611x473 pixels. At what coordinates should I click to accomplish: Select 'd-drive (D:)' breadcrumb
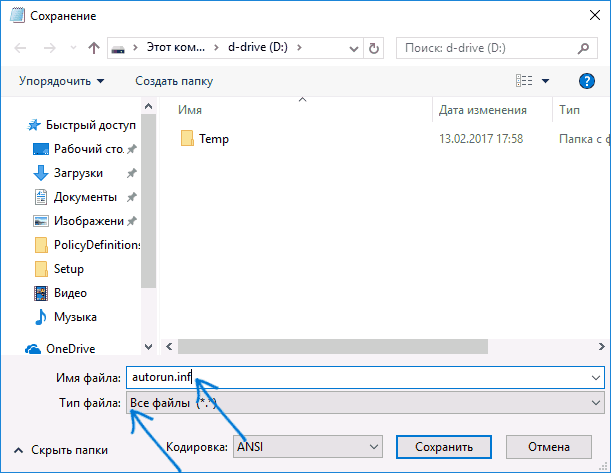[258, 48]
